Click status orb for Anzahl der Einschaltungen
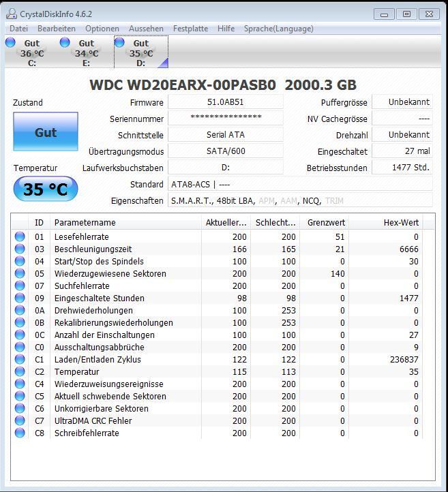Image resolution: width=448 pixels, height=492 pixels. click(x=20, y=335)
